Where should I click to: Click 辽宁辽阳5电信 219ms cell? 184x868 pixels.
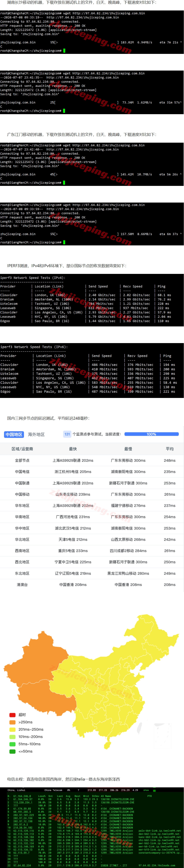click(x=73, y=573)
